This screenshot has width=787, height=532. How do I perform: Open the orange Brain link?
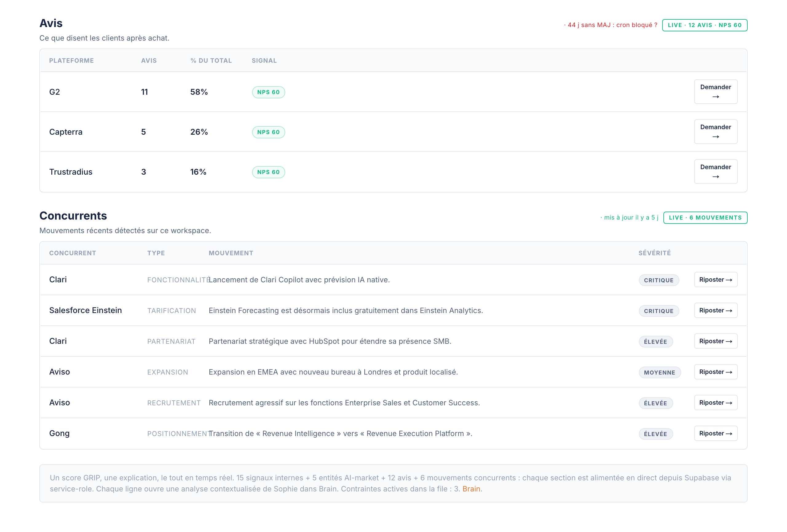471,489
